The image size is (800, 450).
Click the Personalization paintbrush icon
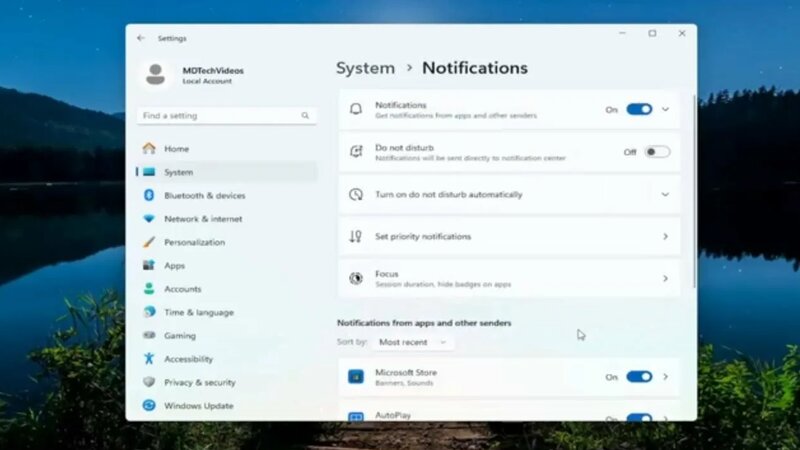[149, 242]
